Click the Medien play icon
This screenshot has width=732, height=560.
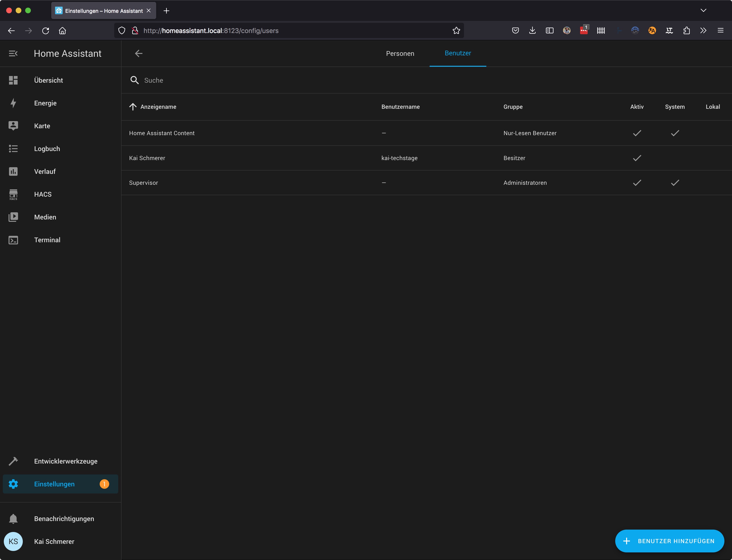pos(13,217)
